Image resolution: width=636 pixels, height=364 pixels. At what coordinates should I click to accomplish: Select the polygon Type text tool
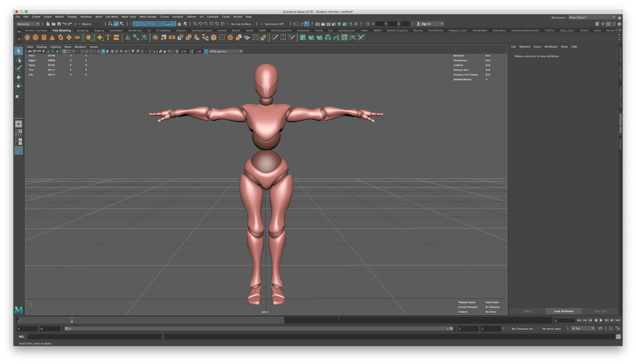click(108, 38)
